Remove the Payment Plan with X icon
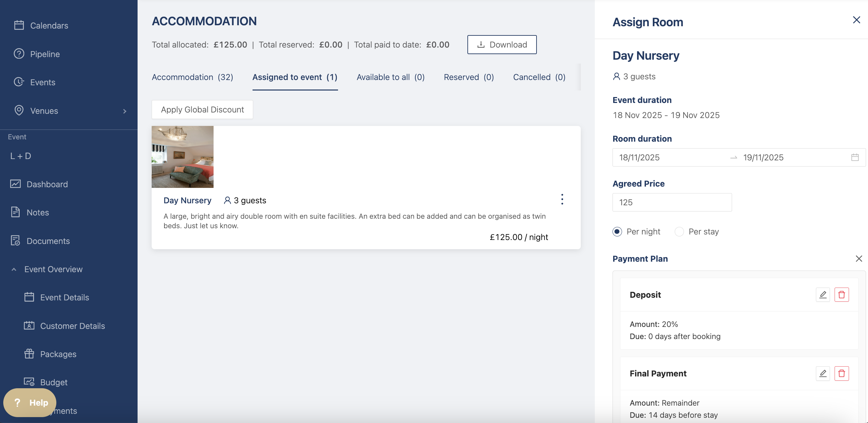The image size is (868, 423). [x=859, y=259]
